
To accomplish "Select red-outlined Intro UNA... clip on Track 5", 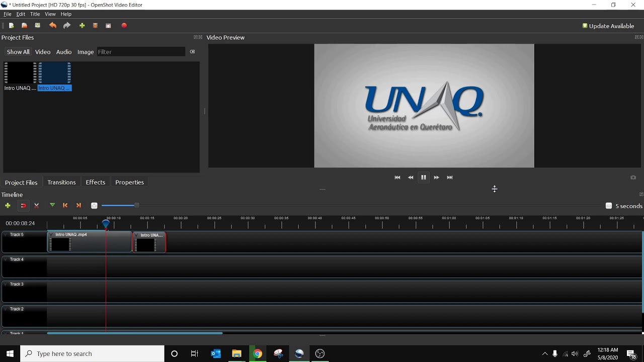I will [x=149, y=242].
